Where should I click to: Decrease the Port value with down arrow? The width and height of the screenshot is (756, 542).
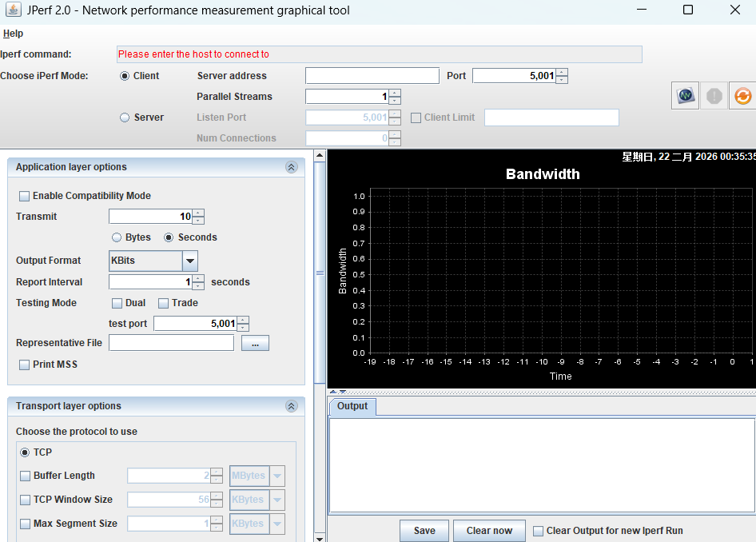click(562, 80)
